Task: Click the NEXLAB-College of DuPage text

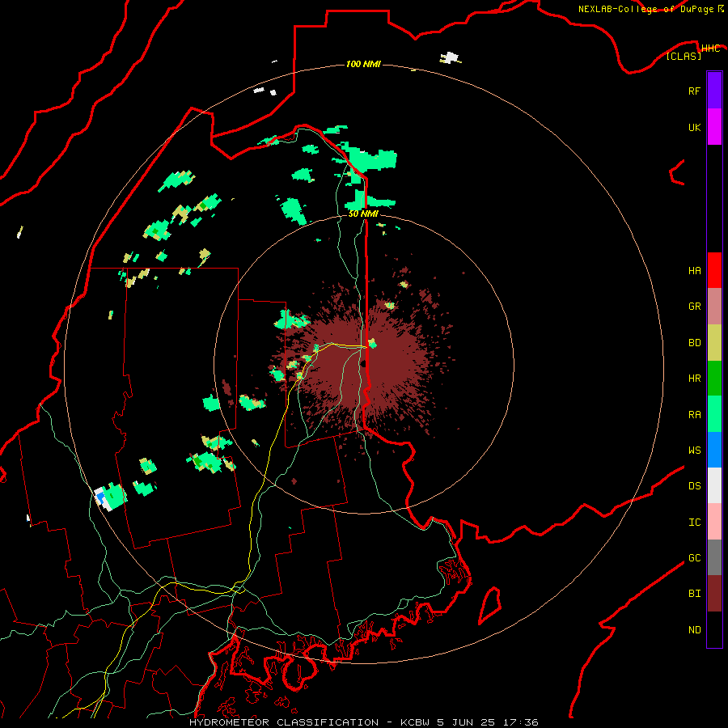Action: tap(647, 9)
